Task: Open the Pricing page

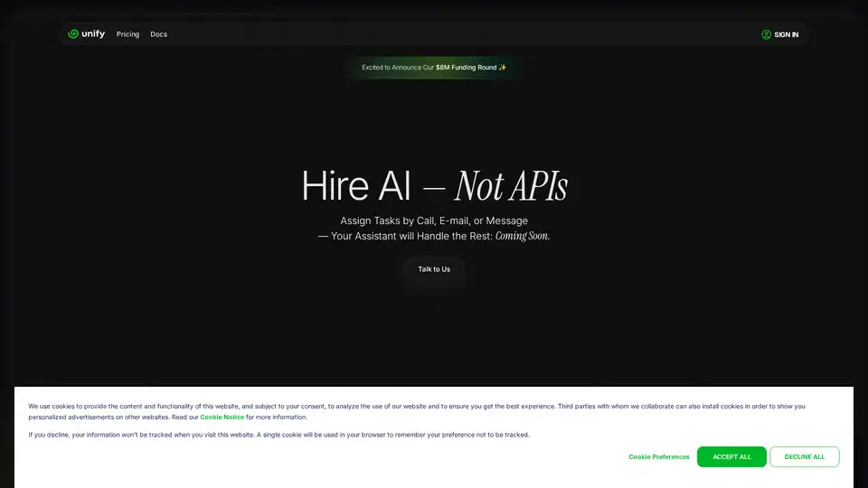Action: tap(127, 34)
